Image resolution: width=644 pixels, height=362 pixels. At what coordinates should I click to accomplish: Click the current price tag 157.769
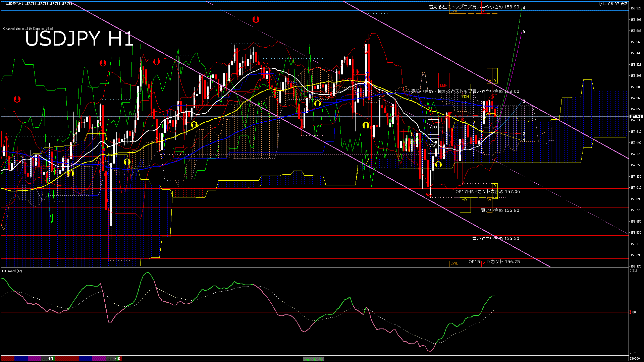click(636, 117)
